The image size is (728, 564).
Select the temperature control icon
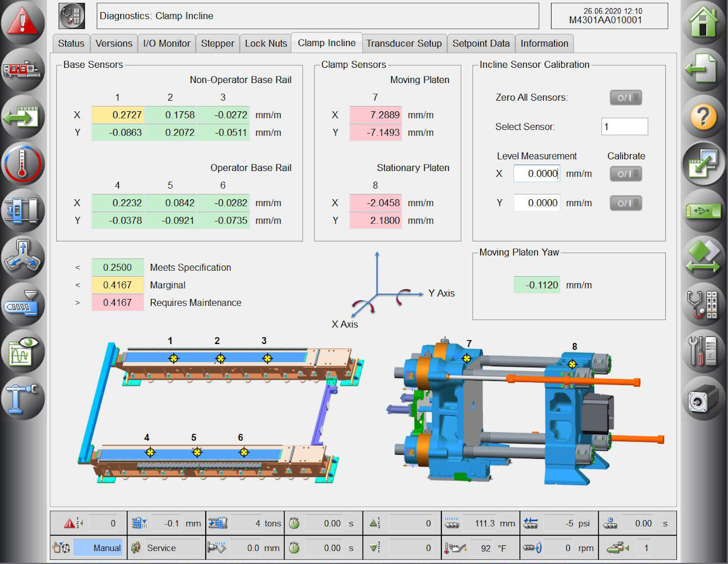(x=23, y=164)
